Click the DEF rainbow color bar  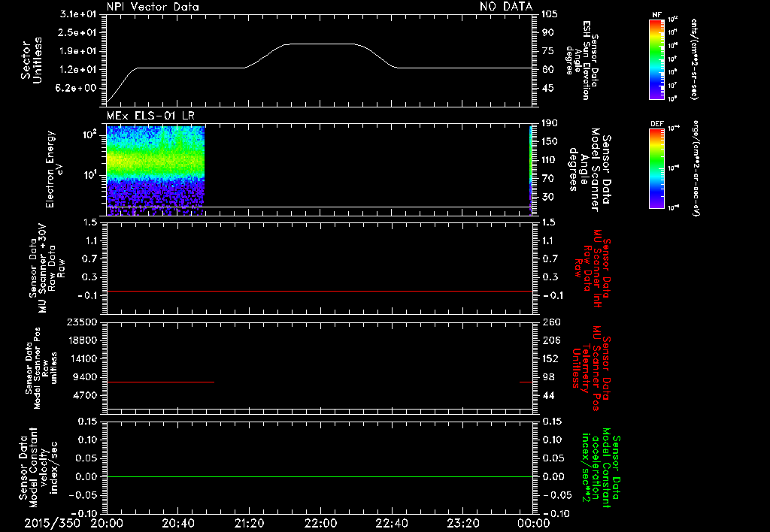[656, 168]
